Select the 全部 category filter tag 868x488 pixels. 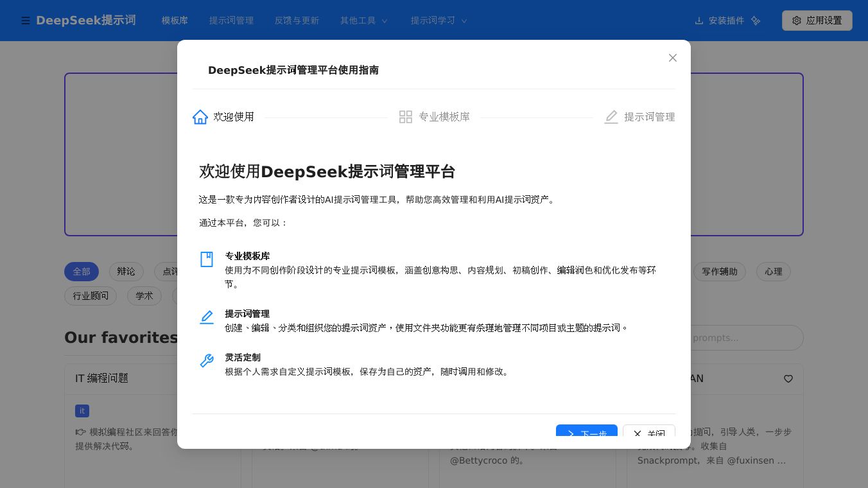(82, 272)
